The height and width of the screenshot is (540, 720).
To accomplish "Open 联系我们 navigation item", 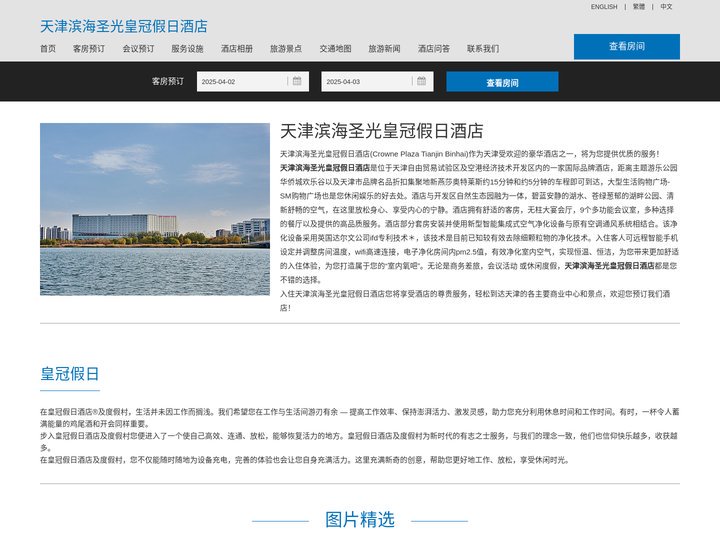I will (483, 49).
